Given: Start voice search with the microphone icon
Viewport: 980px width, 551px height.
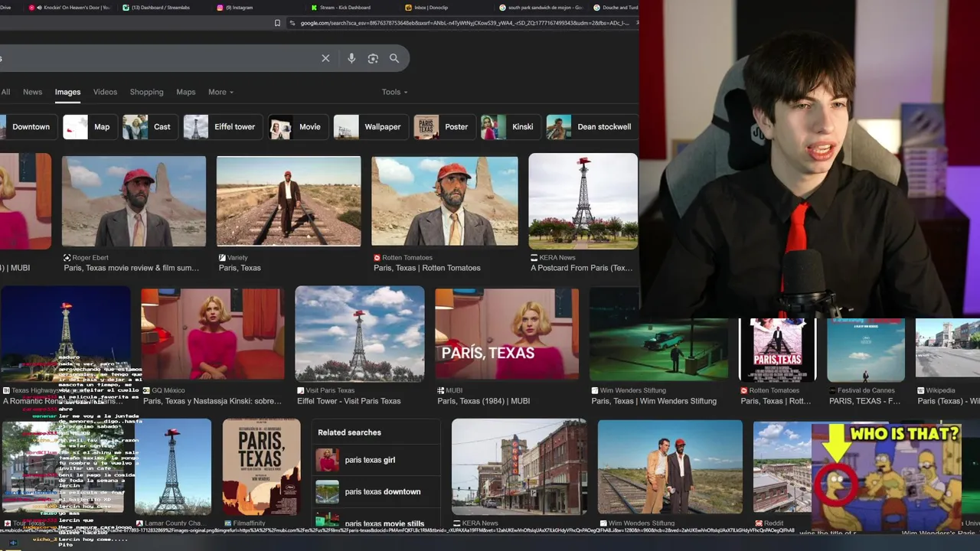Looking at the screenshot, I should pyautogui.click(x=351, y=58).
